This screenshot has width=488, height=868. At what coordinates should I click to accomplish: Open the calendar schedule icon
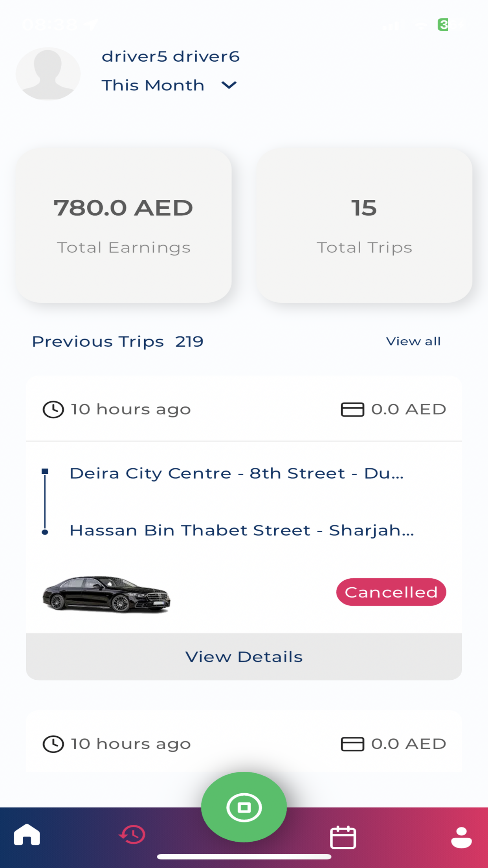coord(343,837)
